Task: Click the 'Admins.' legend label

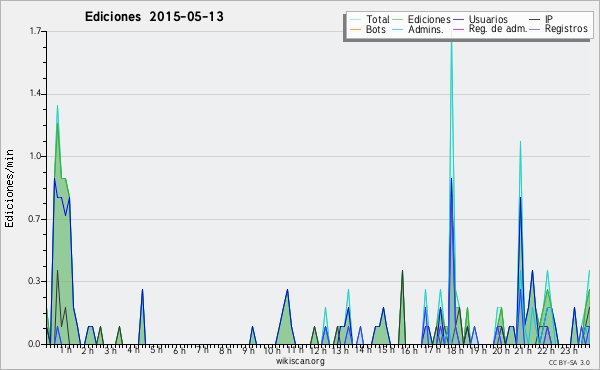Action: (x=426, y=29)
